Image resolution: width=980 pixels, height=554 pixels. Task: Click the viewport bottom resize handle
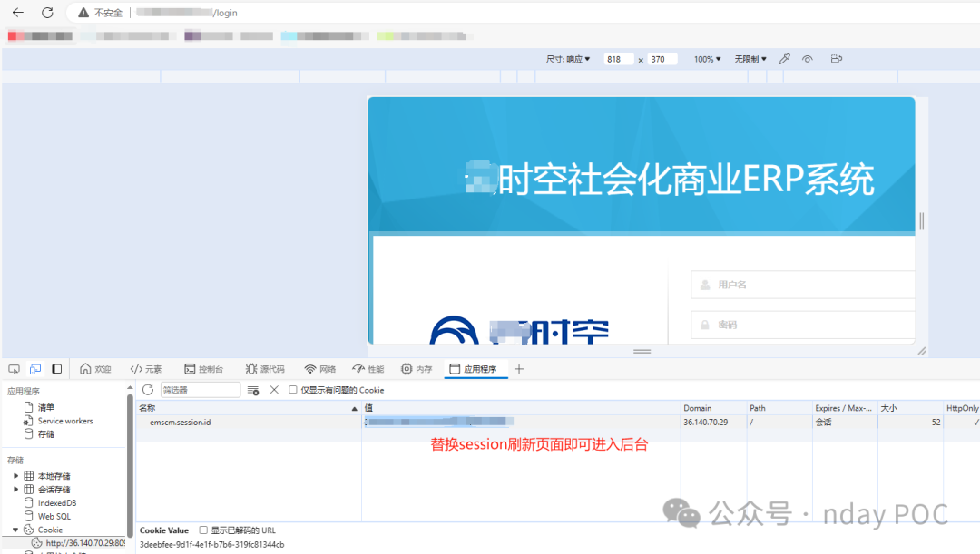pyautogui.click(x=642, y=351)
